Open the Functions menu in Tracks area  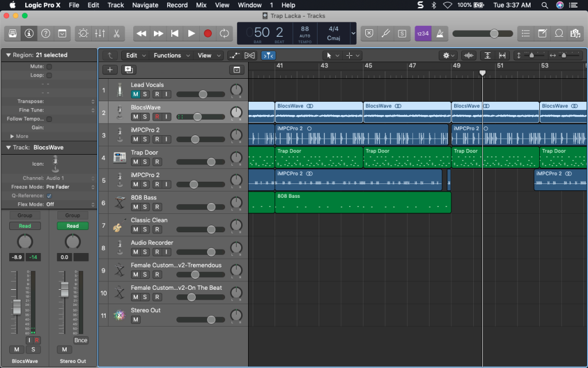(x=171, y=56)
